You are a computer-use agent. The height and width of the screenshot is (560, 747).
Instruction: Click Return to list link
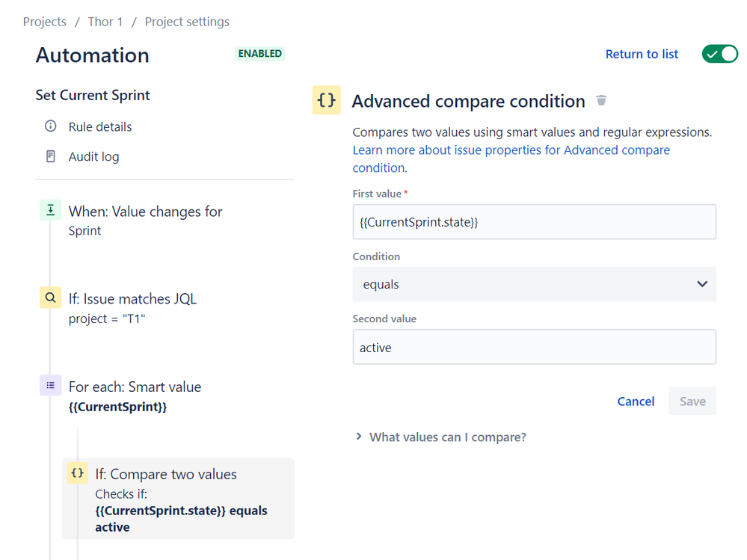pyautogui.click(x=642, y=54)
